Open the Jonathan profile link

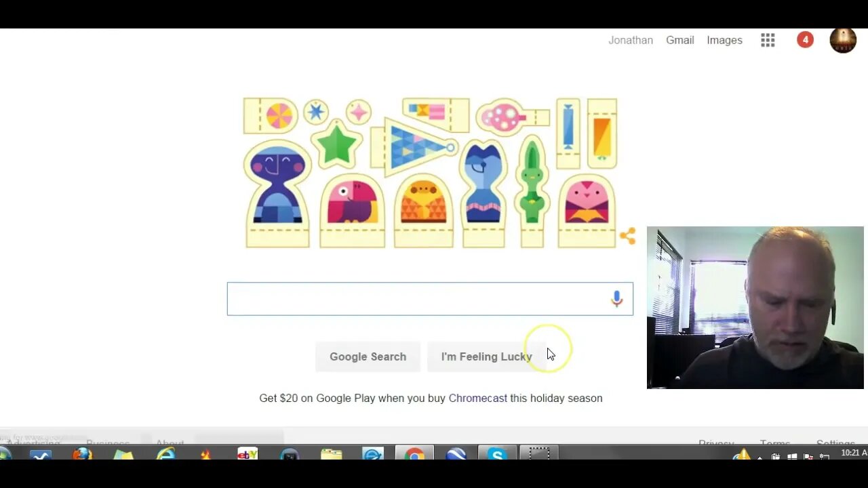click(x=630, y=40)
